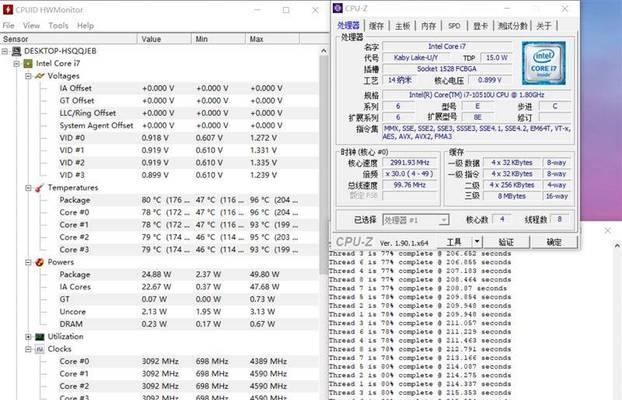Viewport: 622px width, 400px height.
Task: Open the View menu in HWMonitor
Action: coord(31,26)
